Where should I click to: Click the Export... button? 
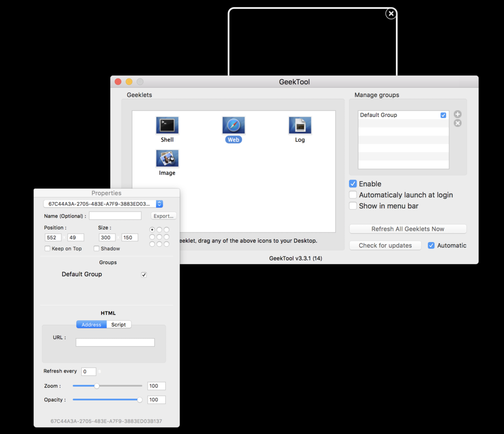click(163, 216)
